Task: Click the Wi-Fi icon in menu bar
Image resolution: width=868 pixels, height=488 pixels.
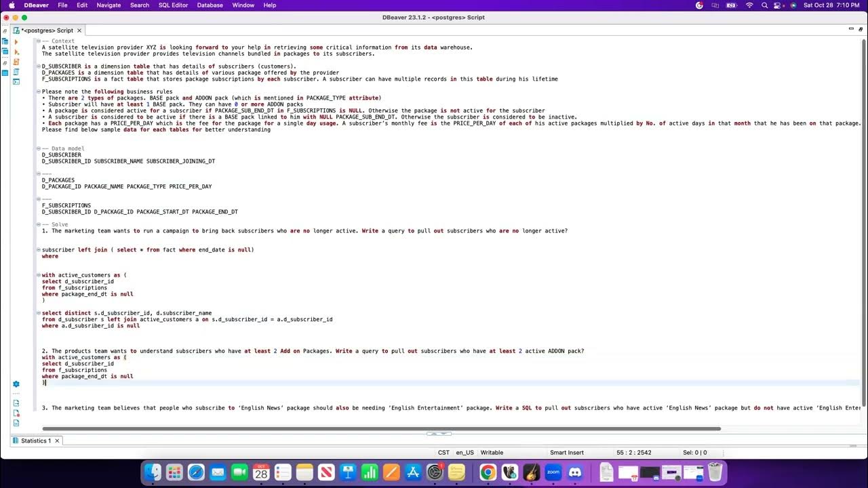Action: click(749, 5)
